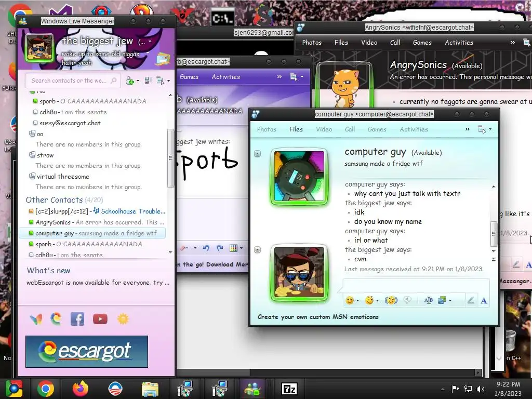
Task: Open Google Chrome from the taskbar
Action: [46, 389]
